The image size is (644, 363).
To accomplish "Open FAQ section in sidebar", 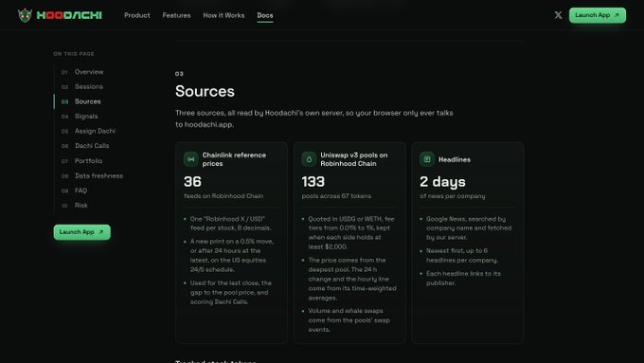I will pyautogui.click(x=80, y=191).
